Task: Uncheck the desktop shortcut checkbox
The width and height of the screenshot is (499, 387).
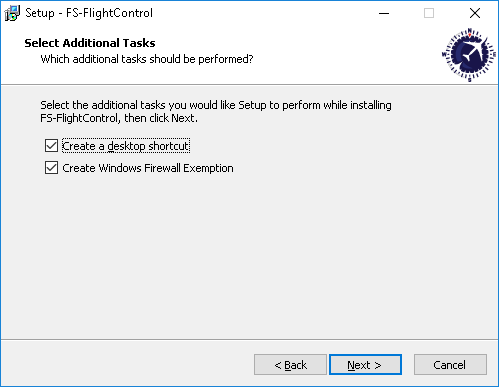Action: pos(51,146)
